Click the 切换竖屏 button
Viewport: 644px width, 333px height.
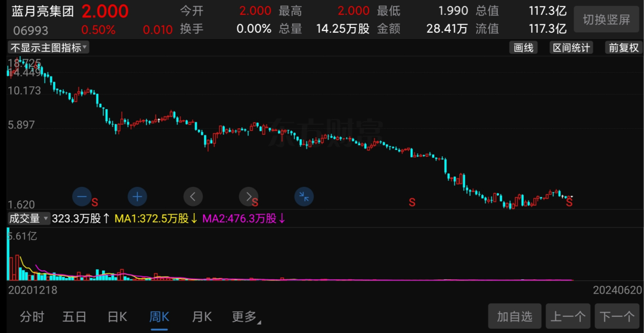click(606, 19)
